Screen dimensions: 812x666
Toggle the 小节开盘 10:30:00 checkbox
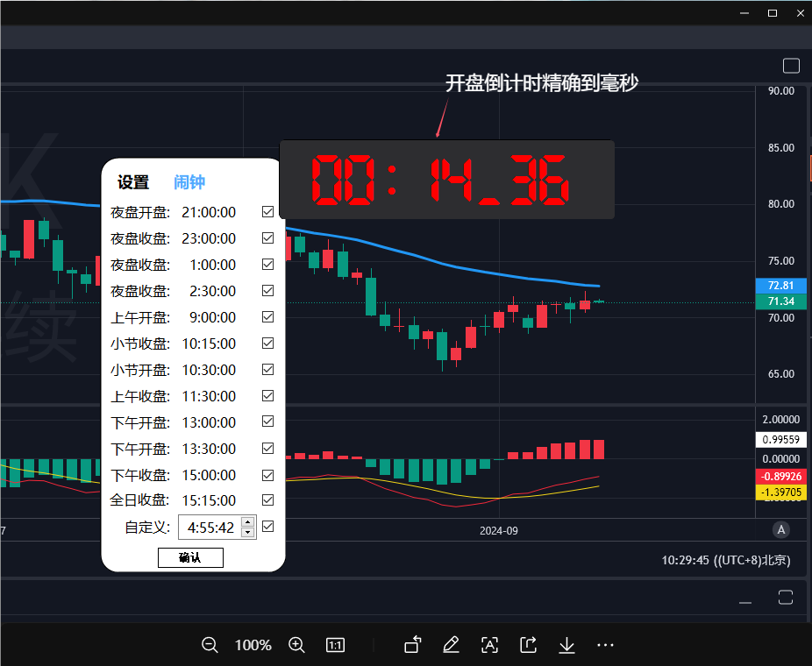click(x=267, y=370)
